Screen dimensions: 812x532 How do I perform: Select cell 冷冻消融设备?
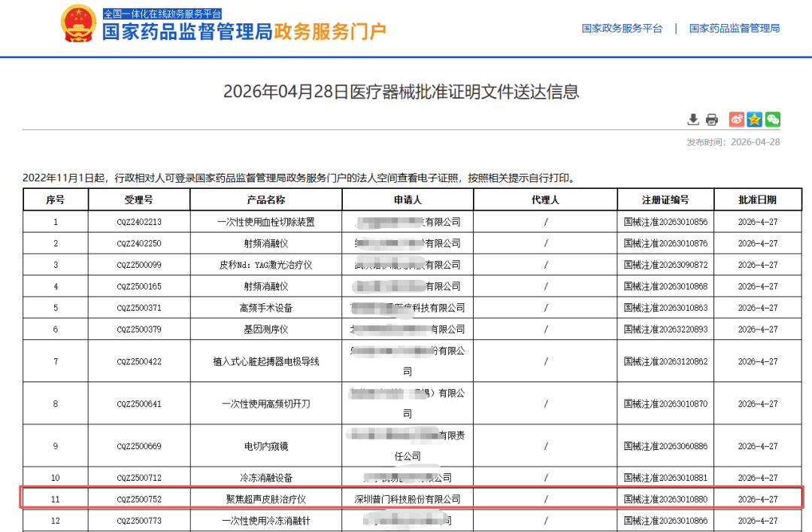click(266, 478)
